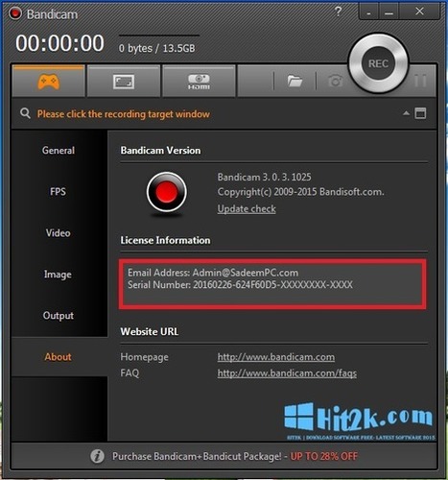This screenshot has width=448, height=480.
Task: Click 'Please click the recording target window' text
Action: [124, 114]
